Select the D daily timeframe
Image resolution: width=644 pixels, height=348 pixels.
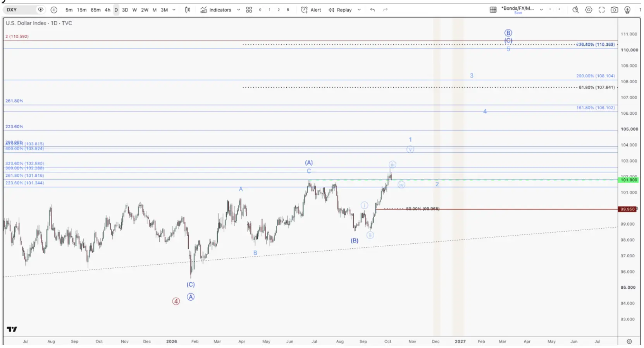pyautogui.click(x=116, y=10)
